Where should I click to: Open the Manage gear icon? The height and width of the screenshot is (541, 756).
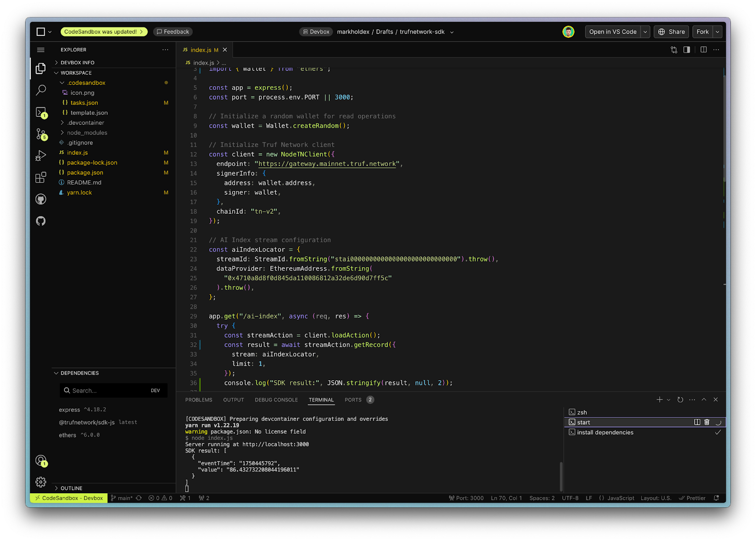41,482
